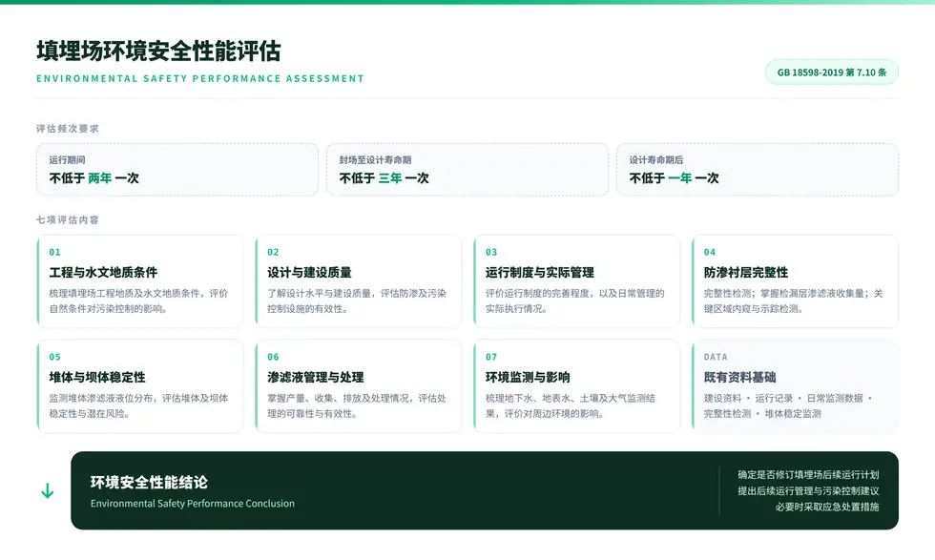Click the GB 18598-2019 第 7.10 条 badge
This screenshot has width=935, height=560.
pos(832,73)
